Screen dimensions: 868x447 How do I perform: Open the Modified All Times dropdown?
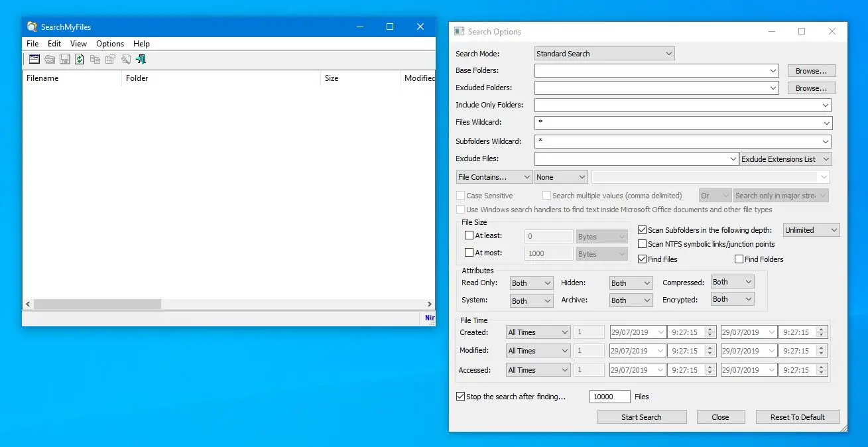click(x=538, y=351)
